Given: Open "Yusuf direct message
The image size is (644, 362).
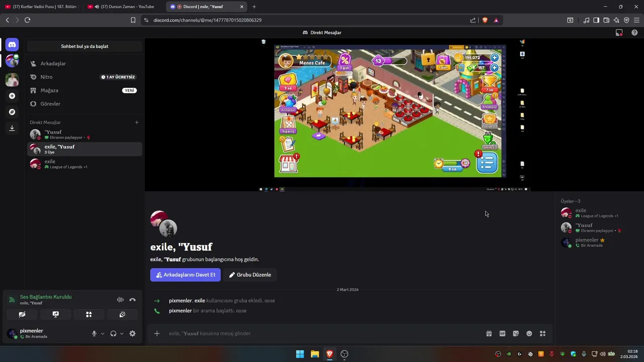Looking at the screenshot, I should point(85,134).
